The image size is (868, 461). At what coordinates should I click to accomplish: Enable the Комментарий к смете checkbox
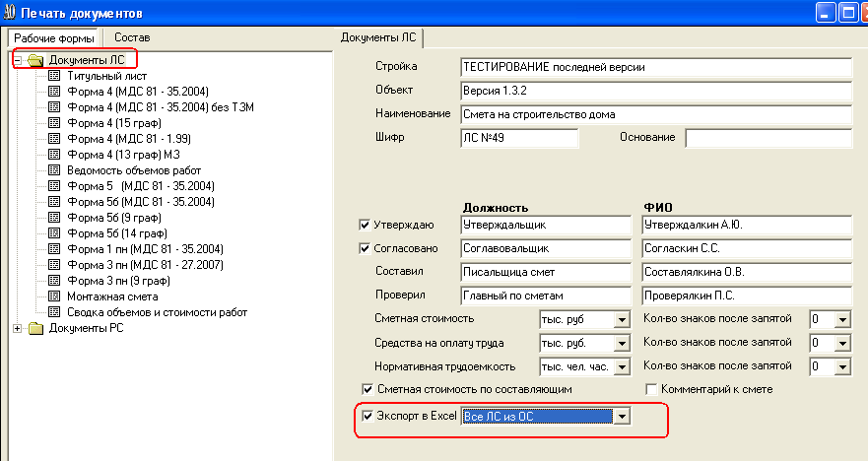point(651,390)
